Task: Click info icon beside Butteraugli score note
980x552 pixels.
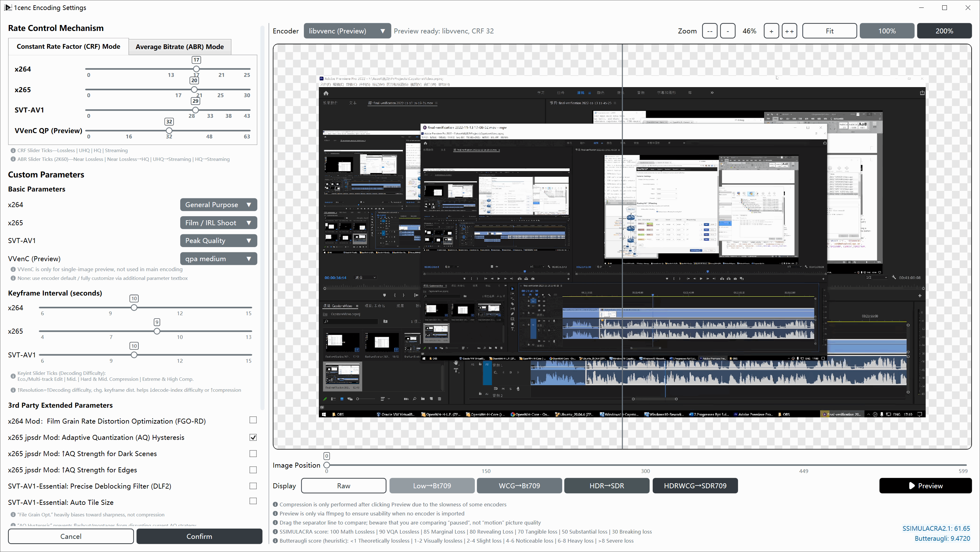Action: point(275,540)
